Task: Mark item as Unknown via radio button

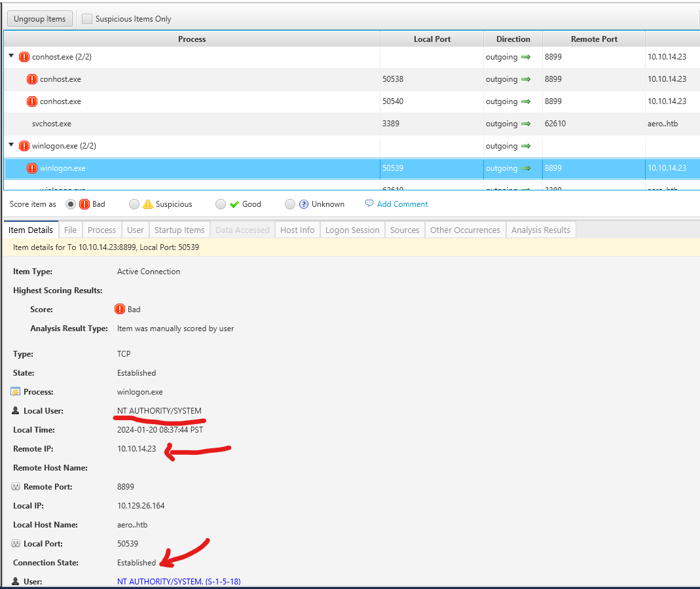Action: coord(290,204)
